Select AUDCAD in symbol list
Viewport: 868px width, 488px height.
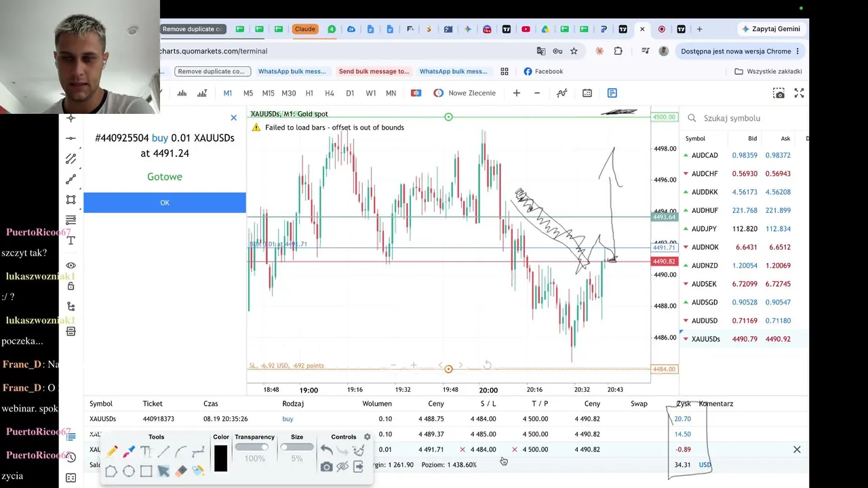point(746,155)
